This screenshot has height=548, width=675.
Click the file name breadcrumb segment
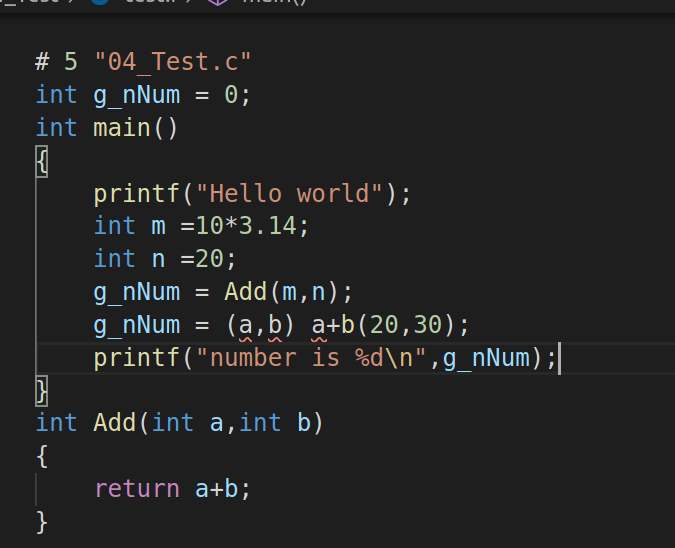[146, 3]
